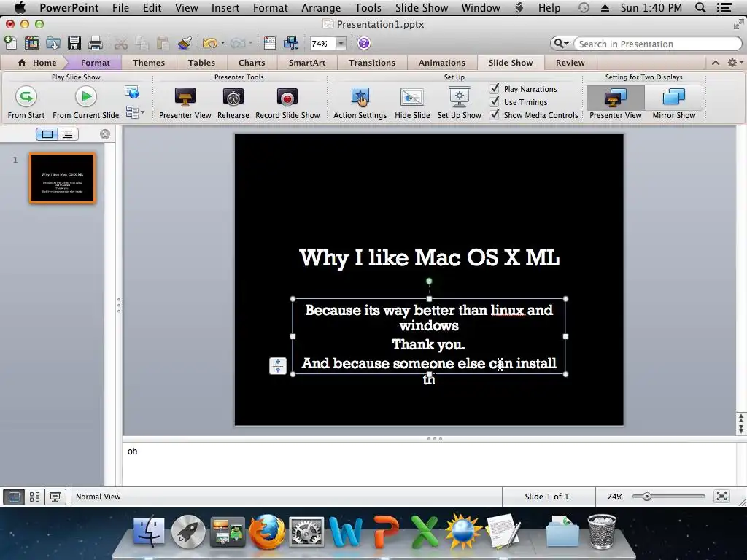
Task: Click the New from template toolbar icon
Action: 32,43
